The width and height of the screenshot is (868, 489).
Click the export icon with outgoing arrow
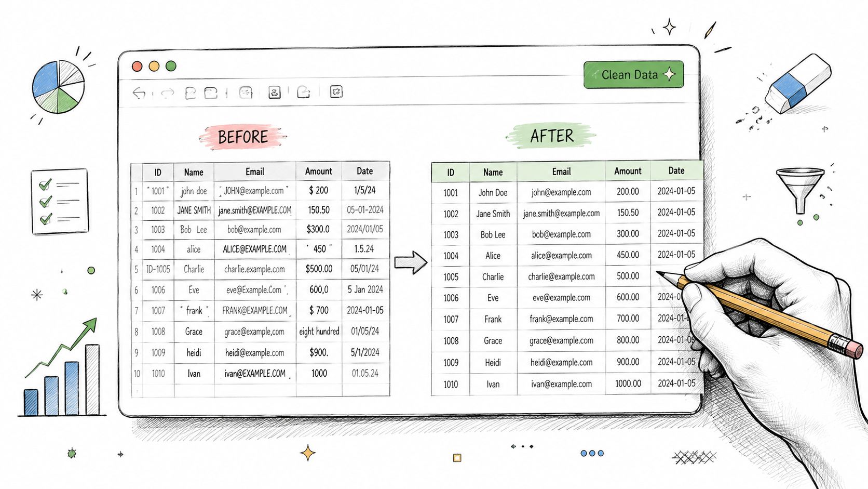(304, 92)
